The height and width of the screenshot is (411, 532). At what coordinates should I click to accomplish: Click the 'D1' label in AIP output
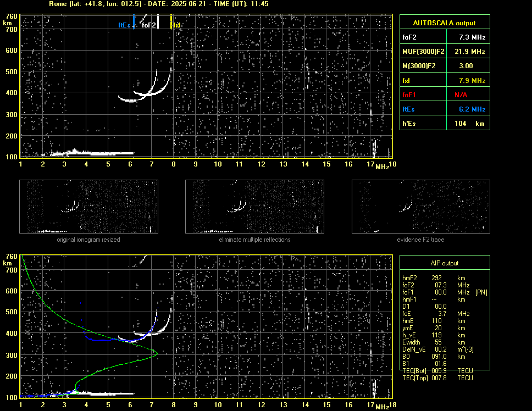(x=406, y=307)
